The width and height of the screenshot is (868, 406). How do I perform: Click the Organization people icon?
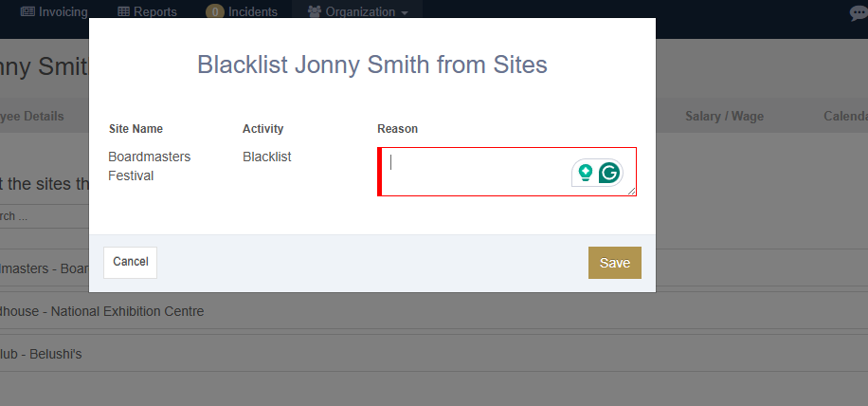(315, 11)
